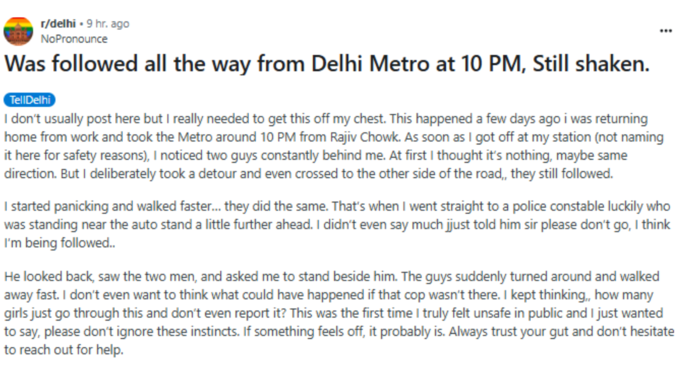The height and width of the screenshot is (383, 680).
Task: Open the NoPronounce user profile
Action: 74,39
